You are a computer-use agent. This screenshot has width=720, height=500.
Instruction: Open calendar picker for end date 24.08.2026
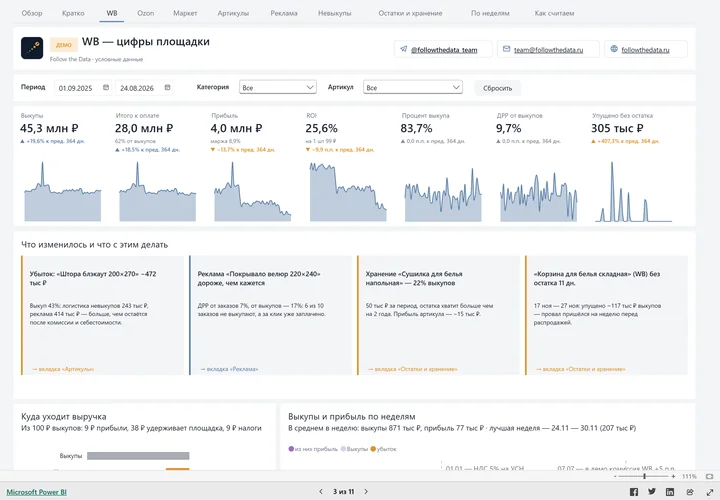[x=168, y=88]
